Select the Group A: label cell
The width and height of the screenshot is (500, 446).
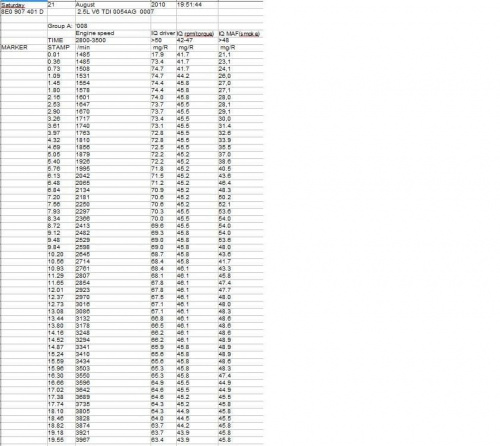(x=61, y=26)
